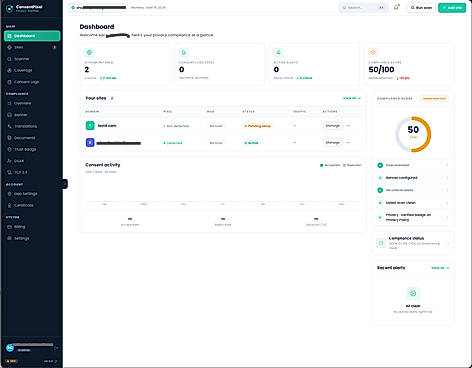472x368 pixels.
Task: Click the Consent Logs card icon
Action: (184, 52)
